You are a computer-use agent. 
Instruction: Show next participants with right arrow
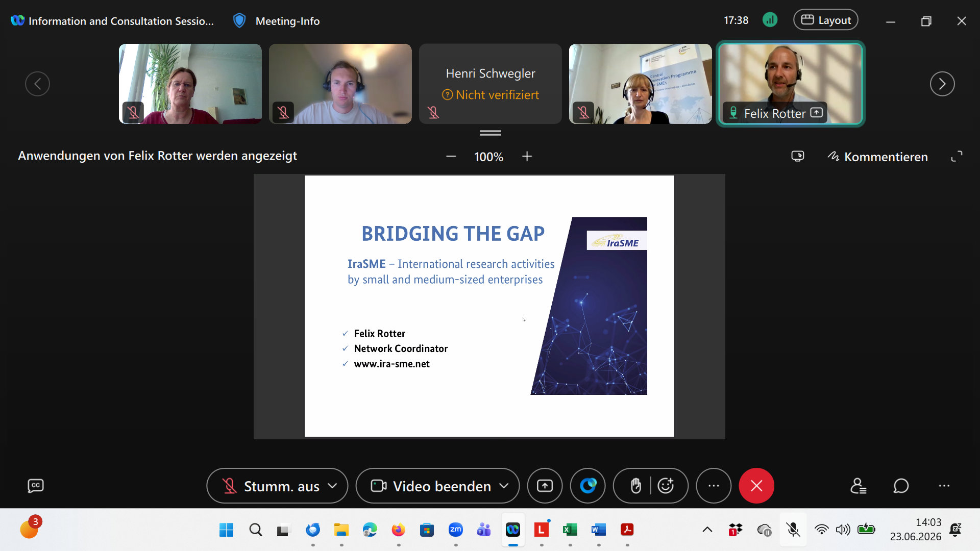click(x=942, y=84)
